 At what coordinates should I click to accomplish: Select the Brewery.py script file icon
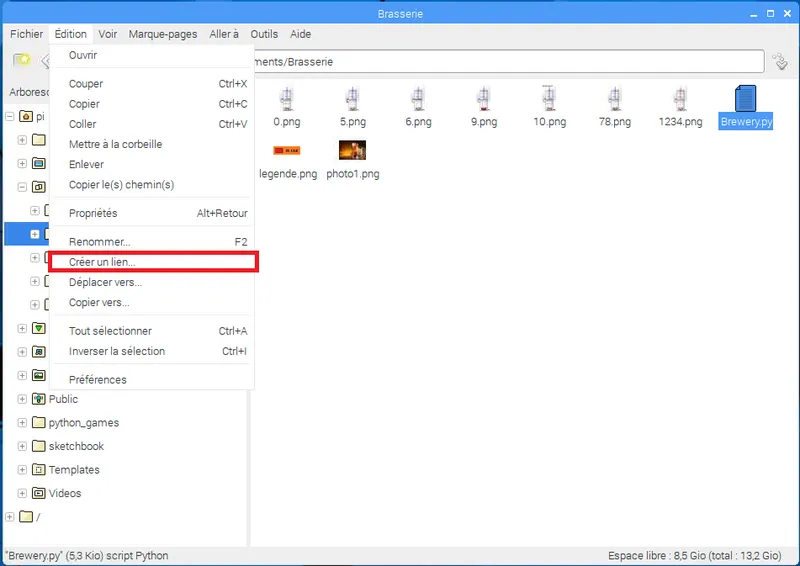coord(746,100)
